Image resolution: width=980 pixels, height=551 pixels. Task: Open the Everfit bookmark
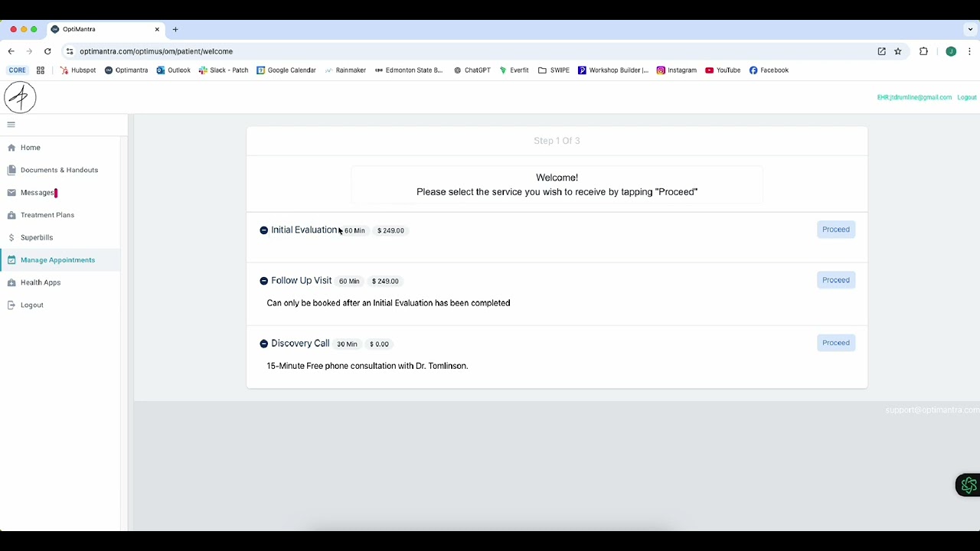coord(514,70)
